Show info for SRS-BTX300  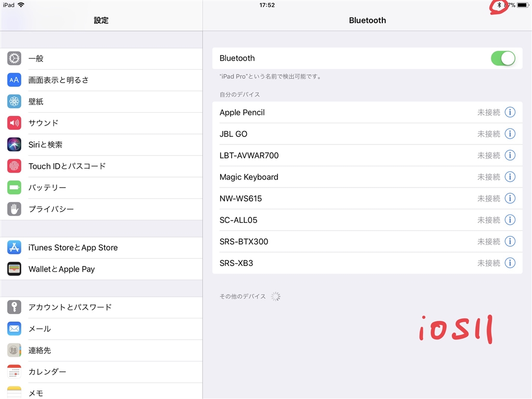pos(510,242)
